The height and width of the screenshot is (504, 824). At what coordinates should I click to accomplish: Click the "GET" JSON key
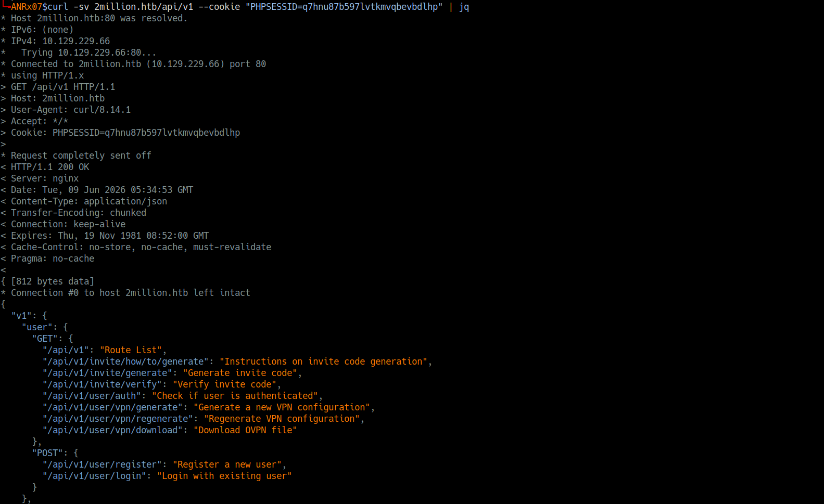(x=45, y=339)
